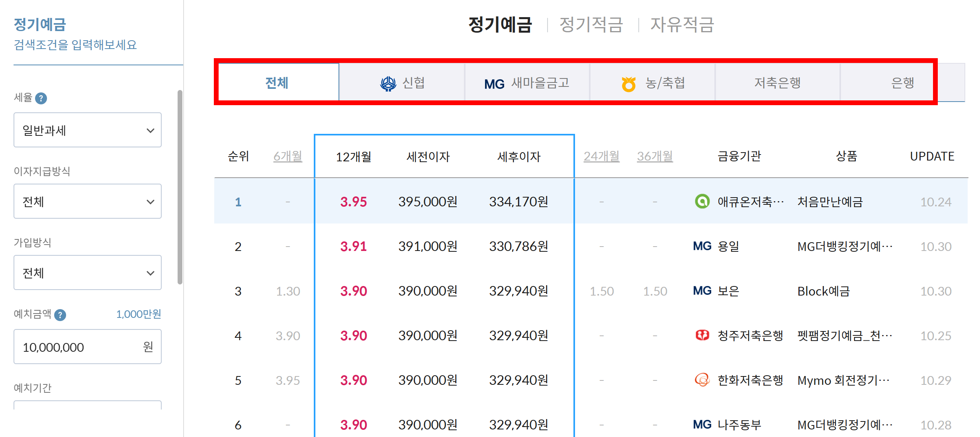Open the 세율 일반과세 dropdown
The height and width of the screenshot is (437, 980).
click(88, 130)
